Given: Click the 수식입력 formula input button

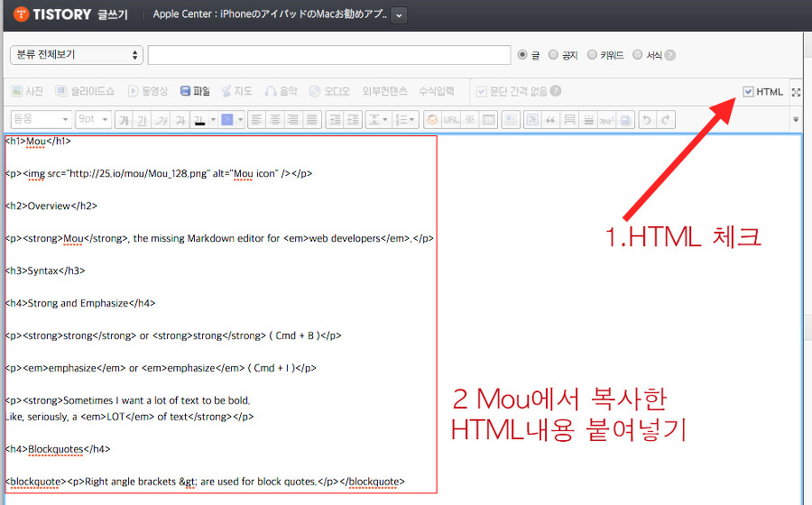Looking at the screenshot, I should (x=437, y=91).
